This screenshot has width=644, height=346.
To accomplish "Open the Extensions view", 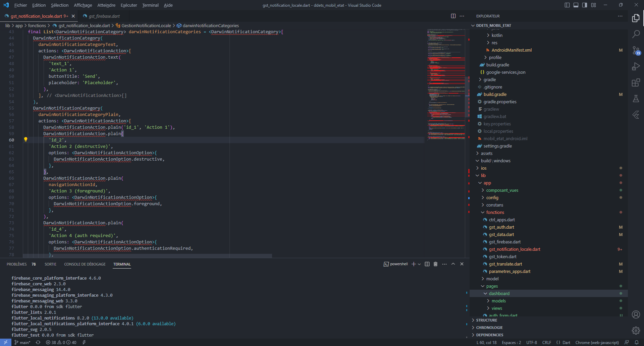I will (636, 82).
